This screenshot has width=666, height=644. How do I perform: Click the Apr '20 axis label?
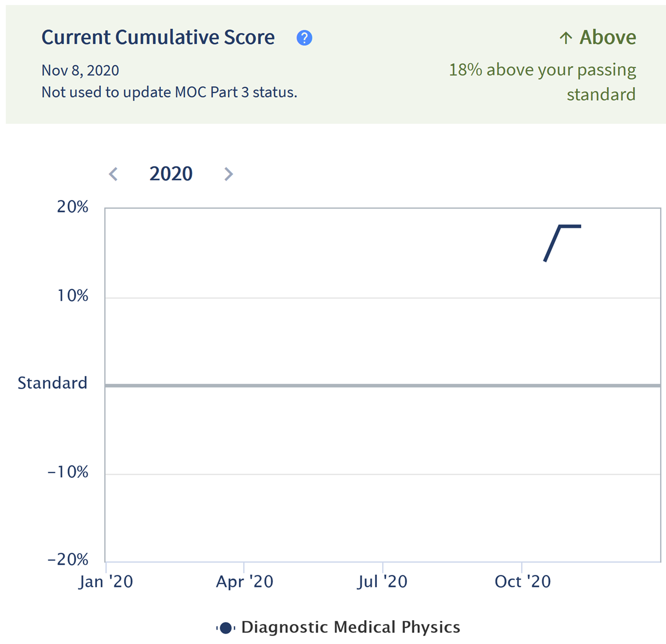point(245,581)
